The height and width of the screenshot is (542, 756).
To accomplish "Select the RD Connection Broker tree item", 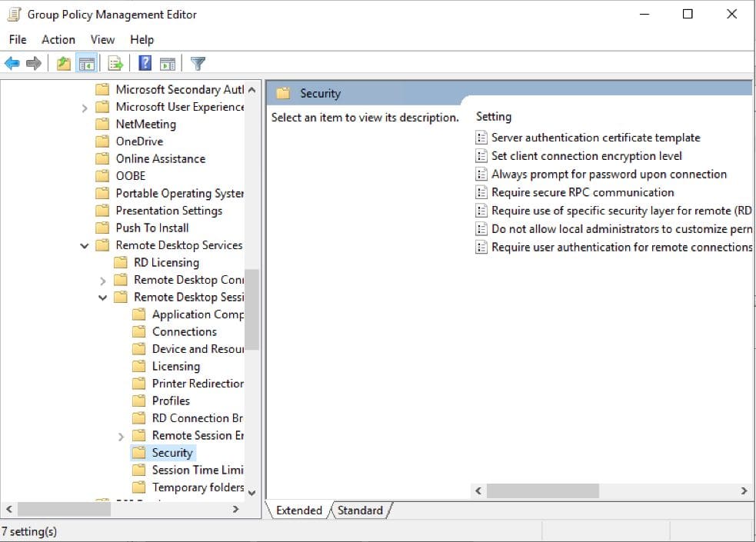I will pyautogui.click(x=197, y=418).
